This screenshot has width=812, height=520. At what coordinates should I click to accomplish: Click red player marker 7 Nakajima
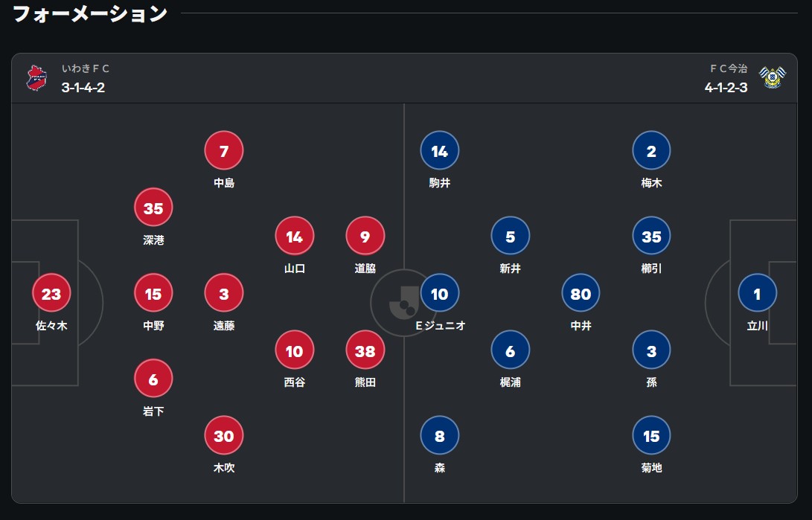pos(224,150)
